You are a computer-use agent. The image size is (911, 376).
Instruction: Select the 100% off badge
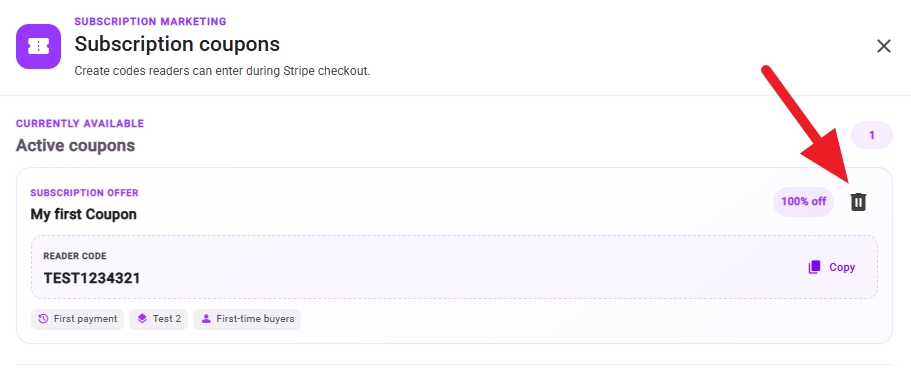803,202
